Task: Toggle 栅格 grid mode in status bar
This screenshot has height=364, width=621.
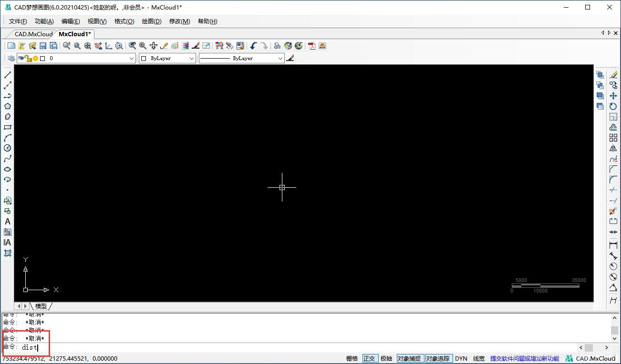Action: tap(352, 358)
